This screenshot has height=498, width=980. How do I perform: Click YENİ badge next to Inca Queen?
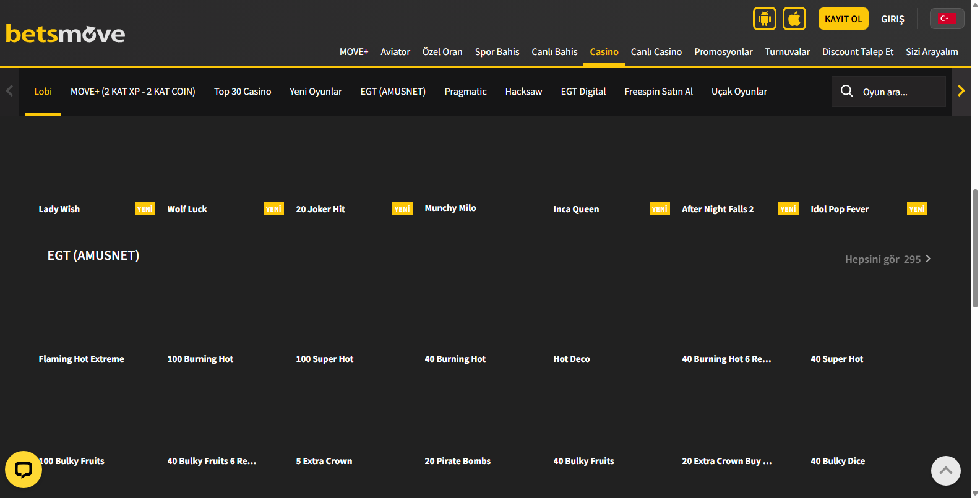tap(660, 209)
